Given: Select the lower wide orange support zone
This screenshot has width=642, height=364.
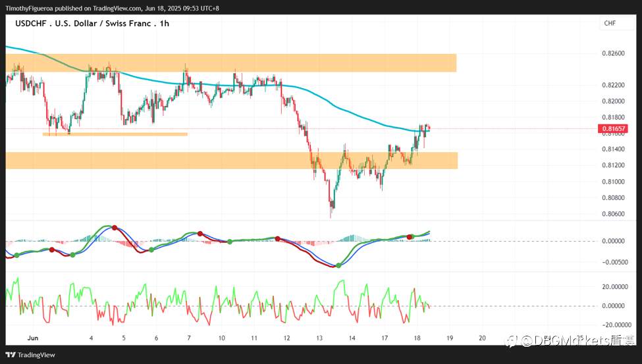Looking at the screenshot, I should 232,161.
